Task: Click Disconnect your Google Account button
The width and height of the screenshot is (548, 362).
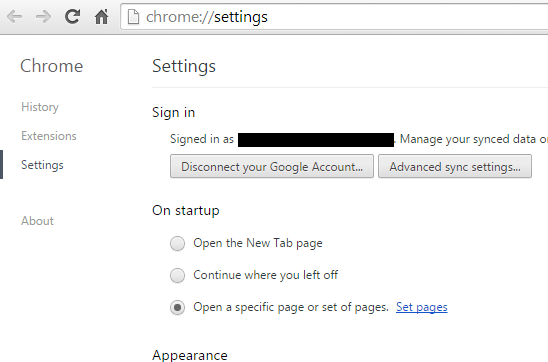Action: coord(272,166)
